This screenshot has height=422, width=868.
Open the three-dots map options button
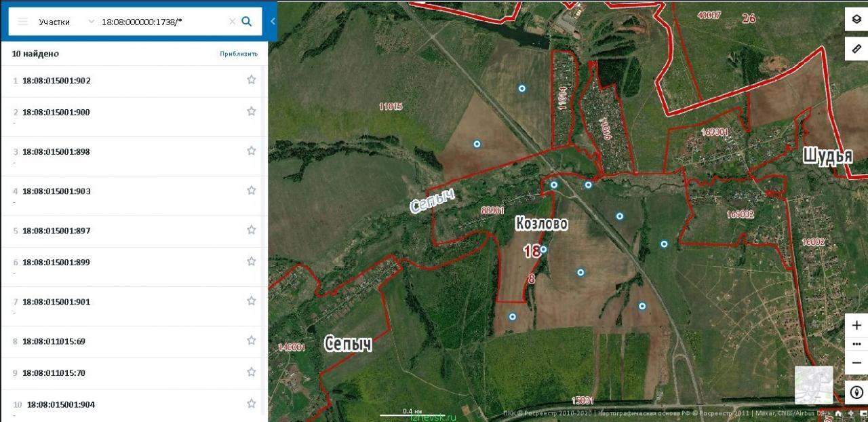pos(856,345)
